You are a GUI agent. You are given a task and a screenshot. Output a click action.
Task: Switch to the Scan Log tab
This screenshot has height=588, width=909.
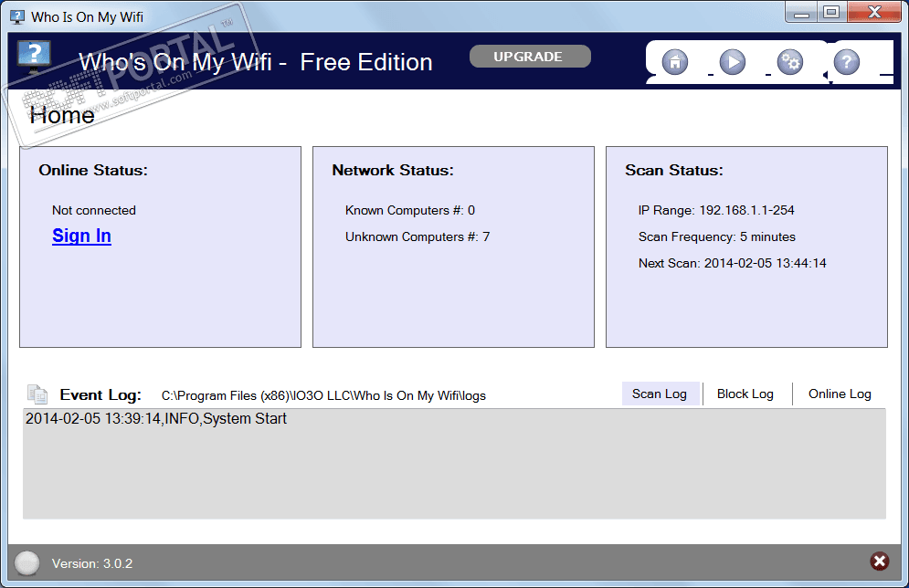(x=660, y=394)
